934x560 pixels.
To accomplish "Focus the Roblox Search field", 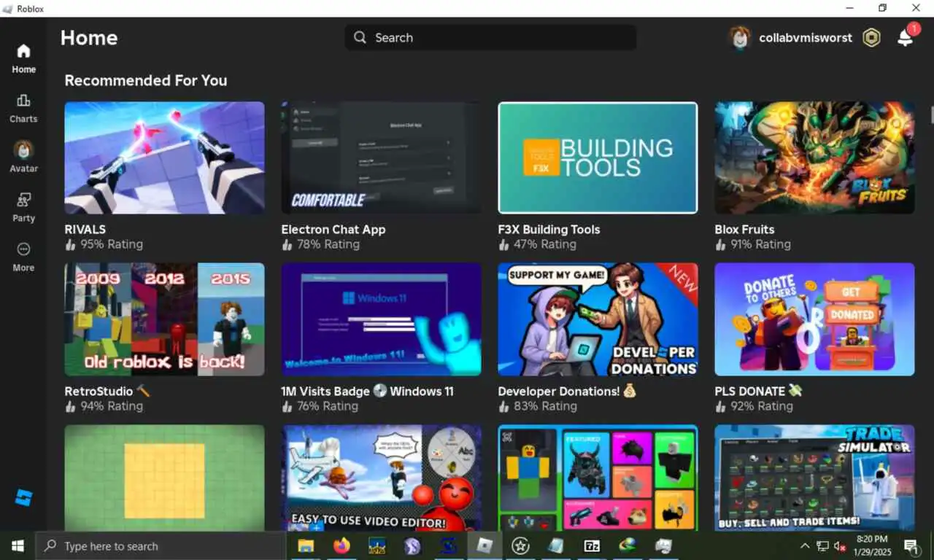I will [490, 37].
